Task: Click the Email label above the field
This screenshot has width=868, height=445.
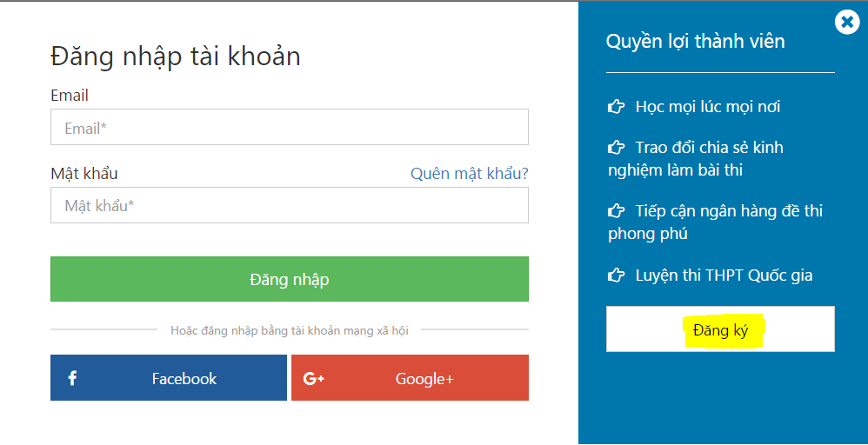Action: click(70, 96)
